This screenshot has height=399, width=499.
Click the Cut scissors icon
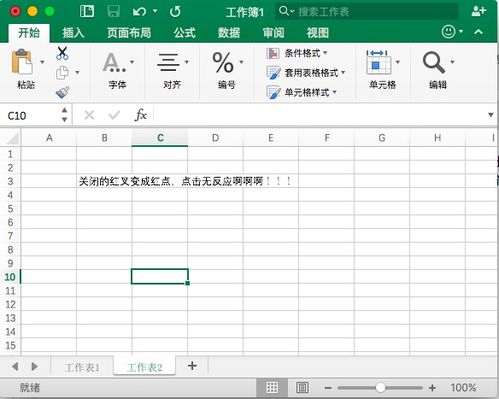pyautogui.click(x=62, y=53)
